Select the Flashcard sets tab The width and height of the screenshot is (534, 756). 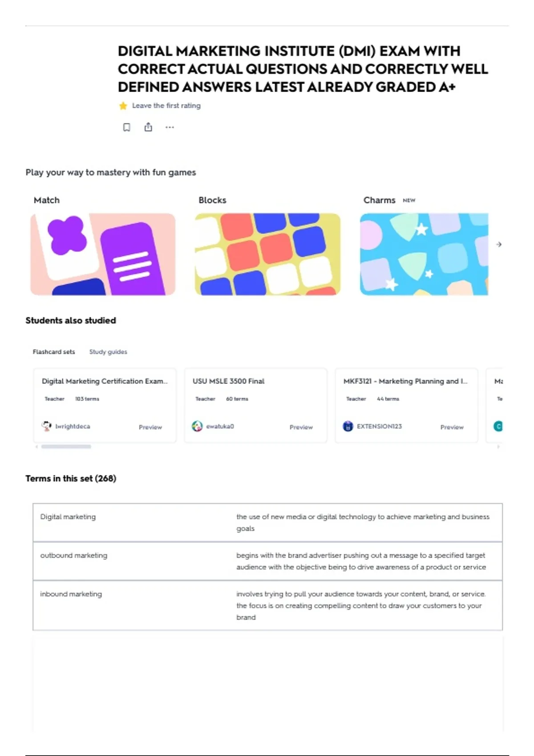54,352
